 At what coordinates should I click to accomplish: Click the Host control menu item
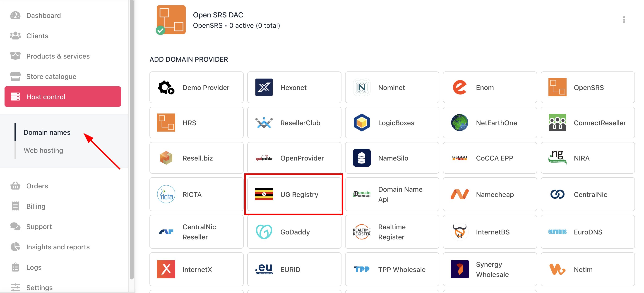tap(62, 97)
